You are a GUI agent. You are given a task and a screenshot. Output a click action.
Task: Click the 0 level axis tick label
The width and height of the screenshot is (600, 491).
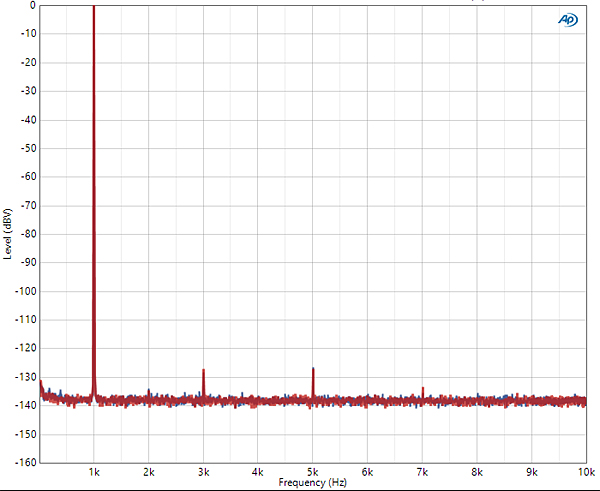pos(32,5)
